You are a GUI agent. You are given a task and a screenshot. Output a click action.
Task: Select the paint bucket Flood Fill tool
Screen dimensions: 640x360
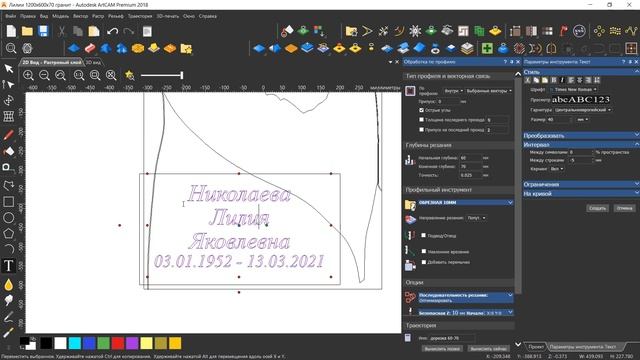point(9,151)
